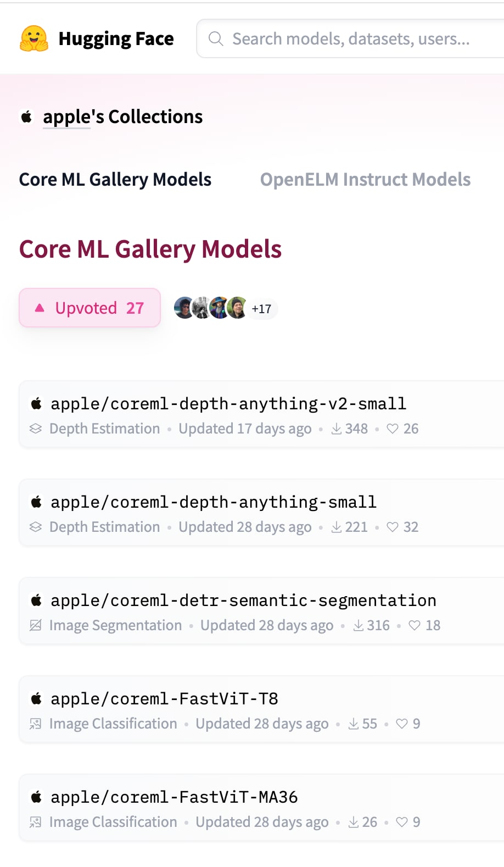Toggle the Upvoted 27 button
Viewport: 504px width, 867px height.
pyautogui.click(x=90, y=308)
